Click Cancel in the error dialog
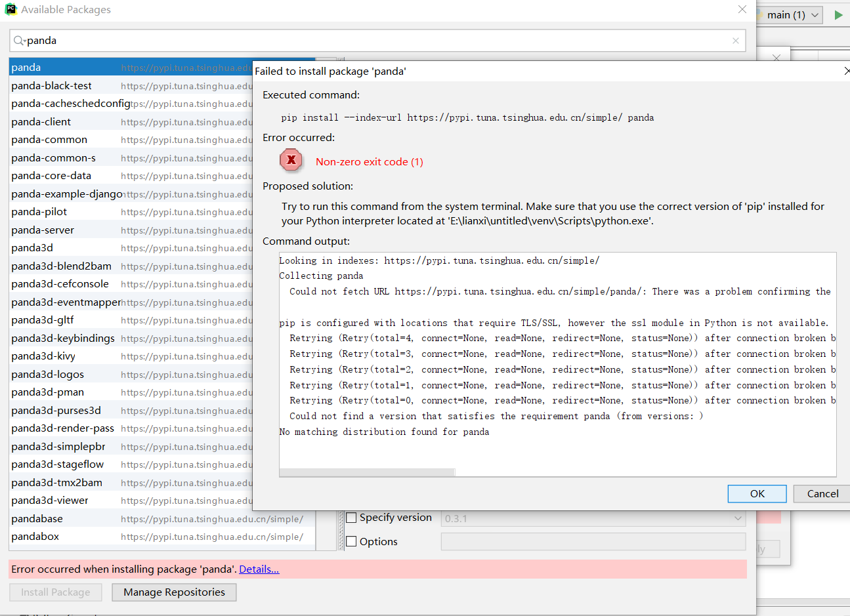This screenshot has height=616, width=850. click(822, 494)
